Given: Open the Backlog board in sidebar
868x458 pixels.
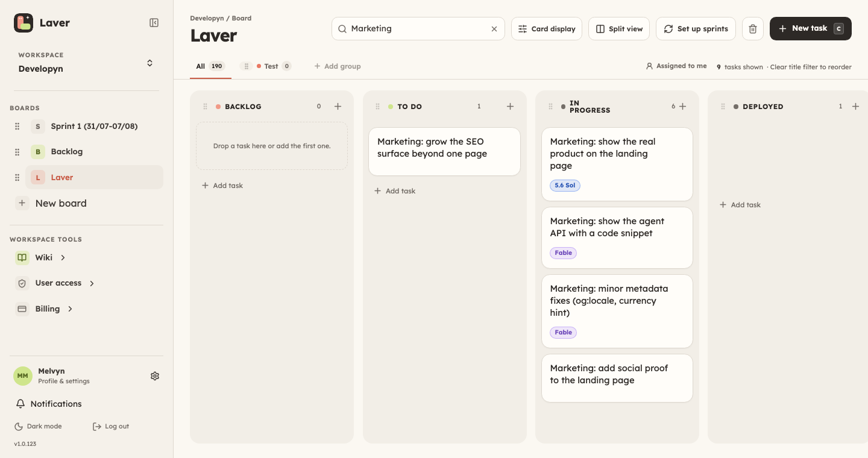Looking at the screenshot, I should pos(94,152).
